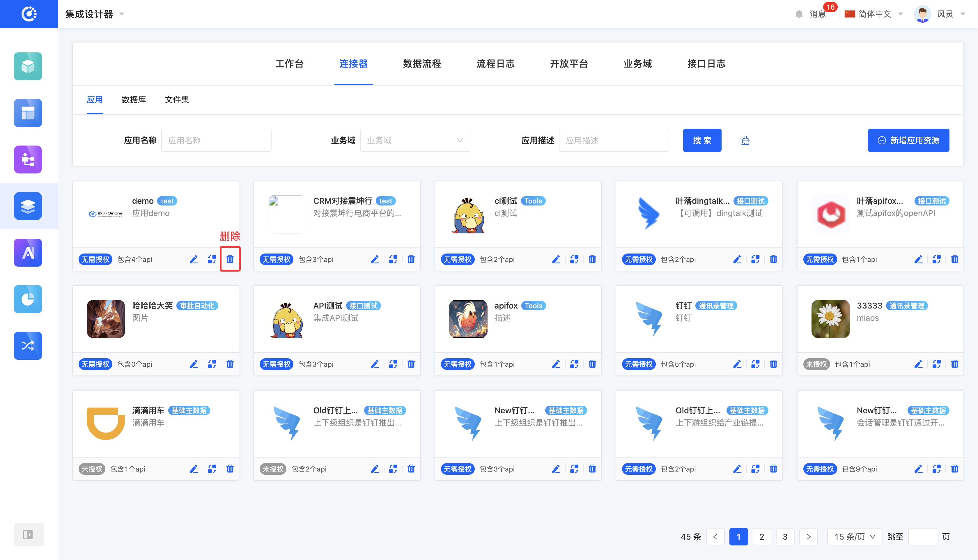Click the copy icon on cl测试 card
This screenshot has width=978, height=560.
pyautogui.click(x=574, y=259)
